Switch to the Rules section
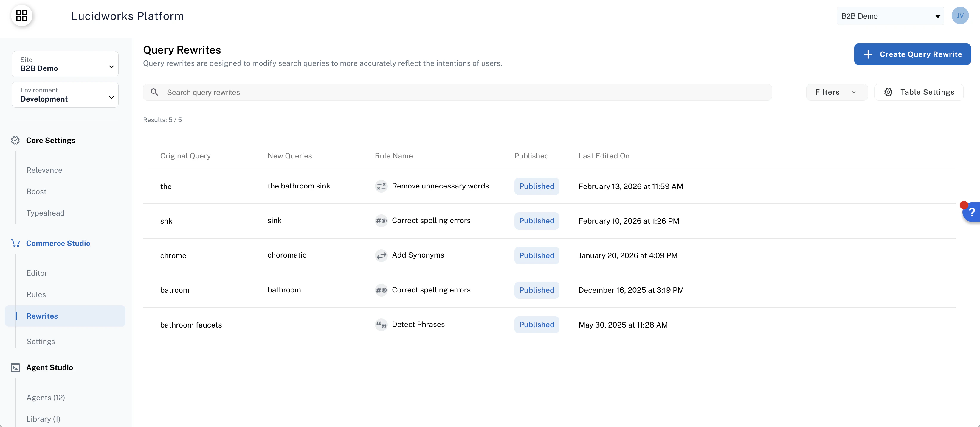Viewport: 980px width, 427px height. [x=36, y=294]
